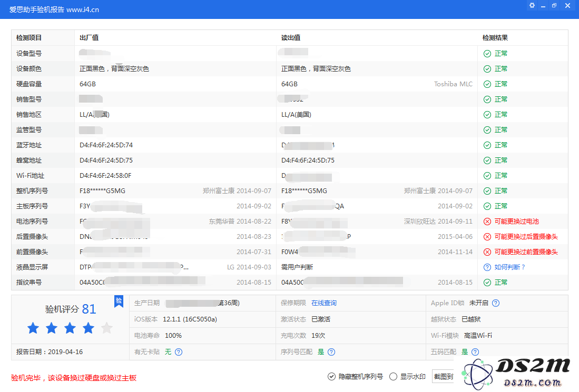Click the 19次 charge count value
This screenshot has height=392, width=579.
[x=318, y=336]
